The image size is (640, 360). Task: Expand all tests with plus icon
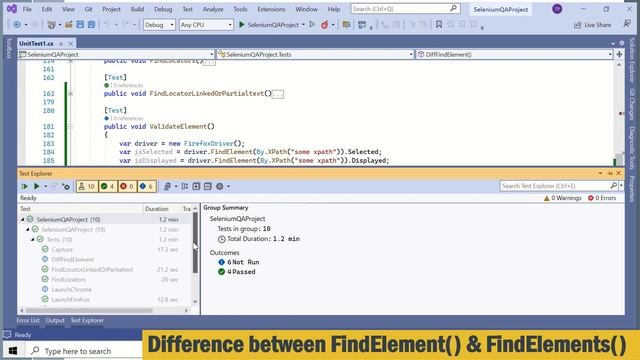point(196,187)
